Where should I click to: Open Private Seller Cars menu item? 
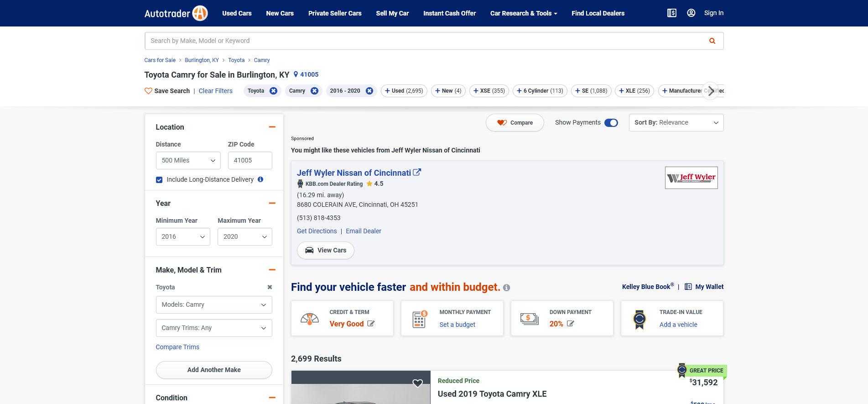click(335, 13)
